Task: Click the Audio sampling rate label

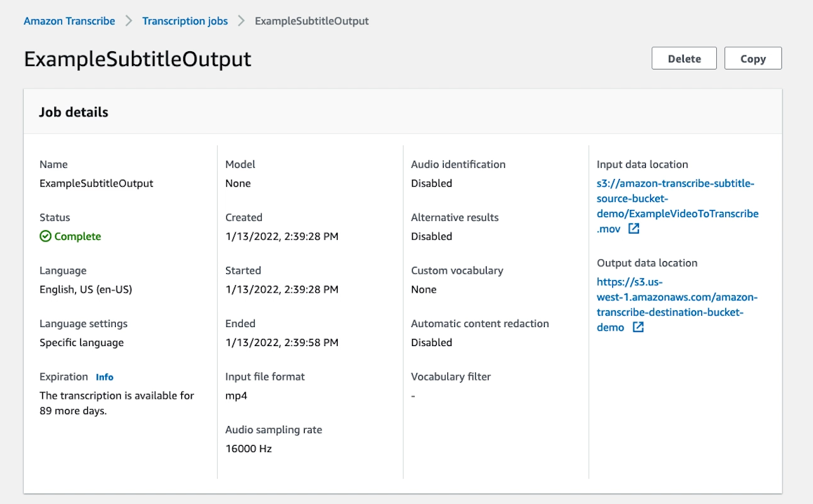Action: pyautogui.click(x=273, y=430)
